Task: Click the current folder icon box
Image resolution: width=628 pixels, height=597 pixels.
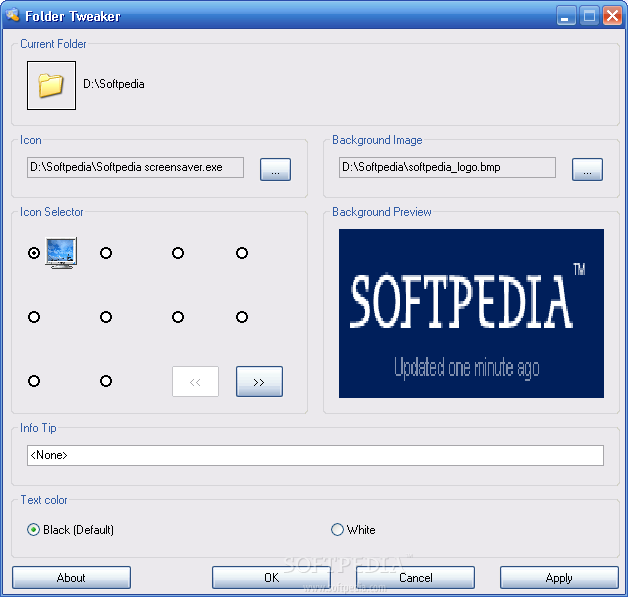Action: (x=51, y=85)
